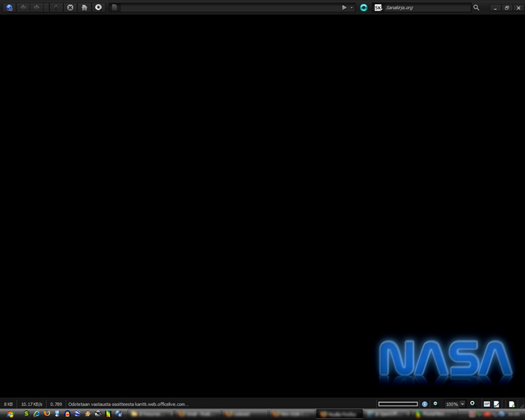Click the page icon in the address bar

coord(114,7)
